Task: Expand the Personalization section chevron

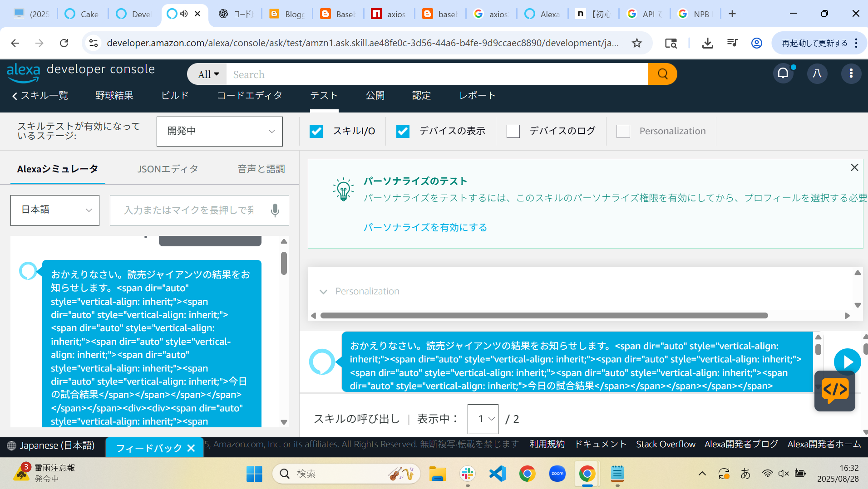Action: pyautogui.click(x=323, y=292)
